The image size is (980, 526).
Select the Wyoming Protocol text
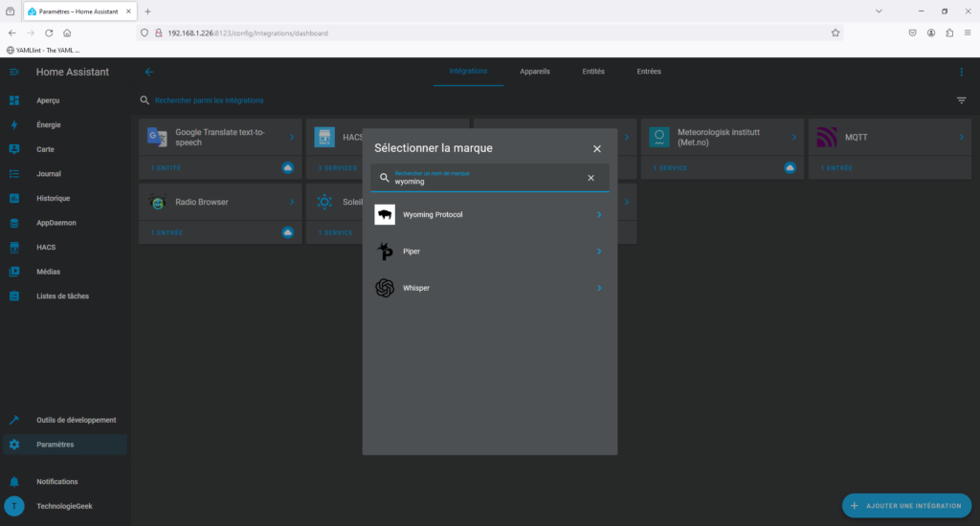coord(433,215)
